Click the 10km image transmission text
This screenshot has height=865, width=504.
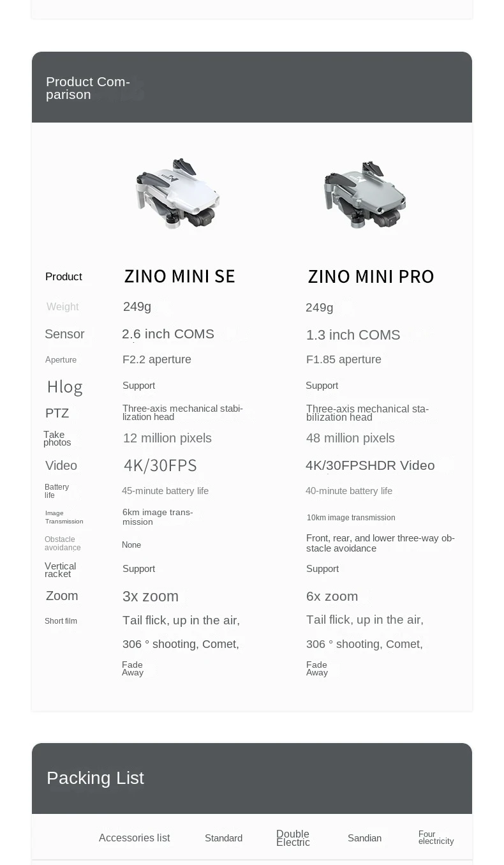351,518
